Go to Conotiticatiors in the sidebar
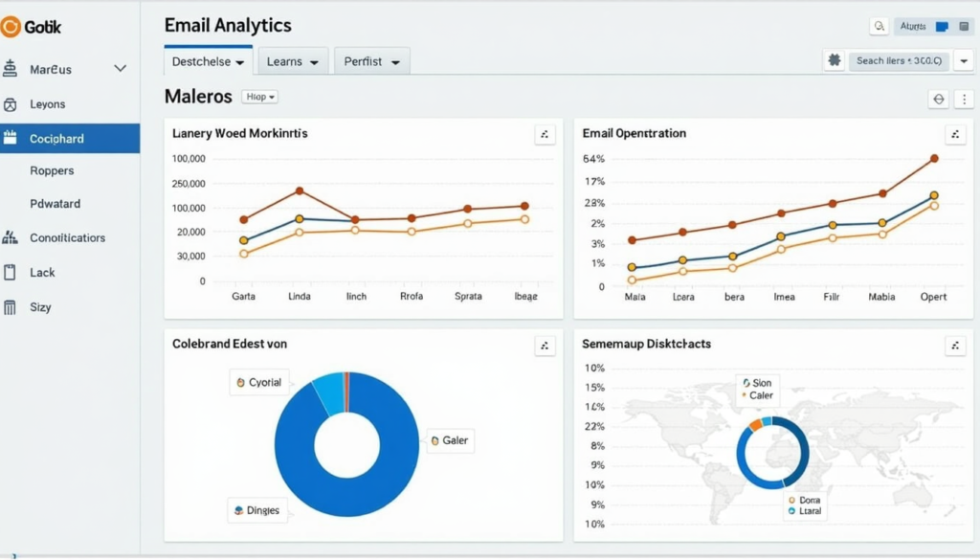 point(67,237)
